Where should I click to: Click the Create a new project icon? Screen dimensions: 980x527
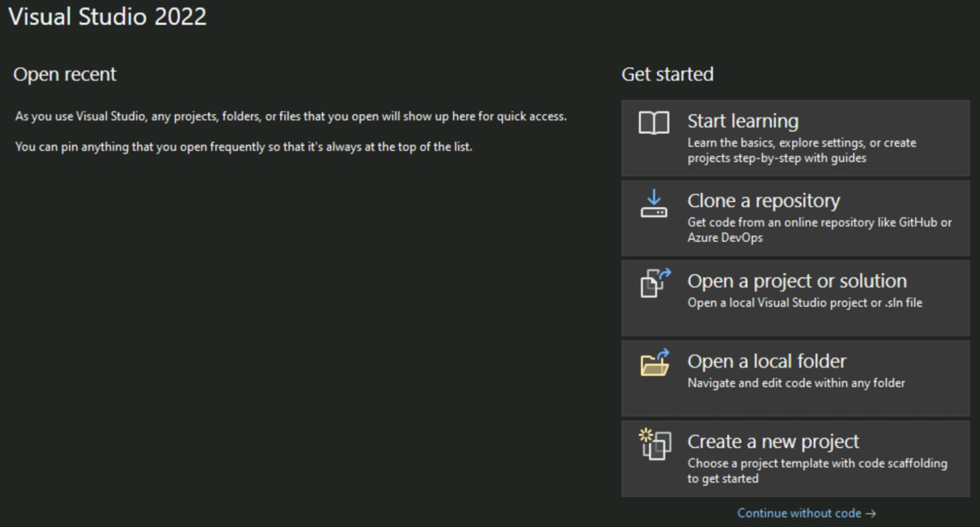(x=655, y=444)
